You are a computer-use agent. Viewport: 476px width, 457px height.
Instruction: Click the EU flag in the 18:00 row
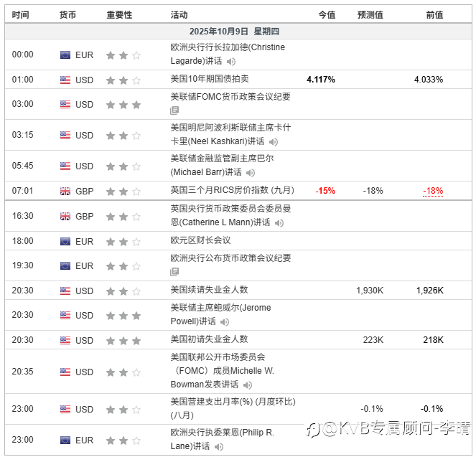[x=65, y=241]
